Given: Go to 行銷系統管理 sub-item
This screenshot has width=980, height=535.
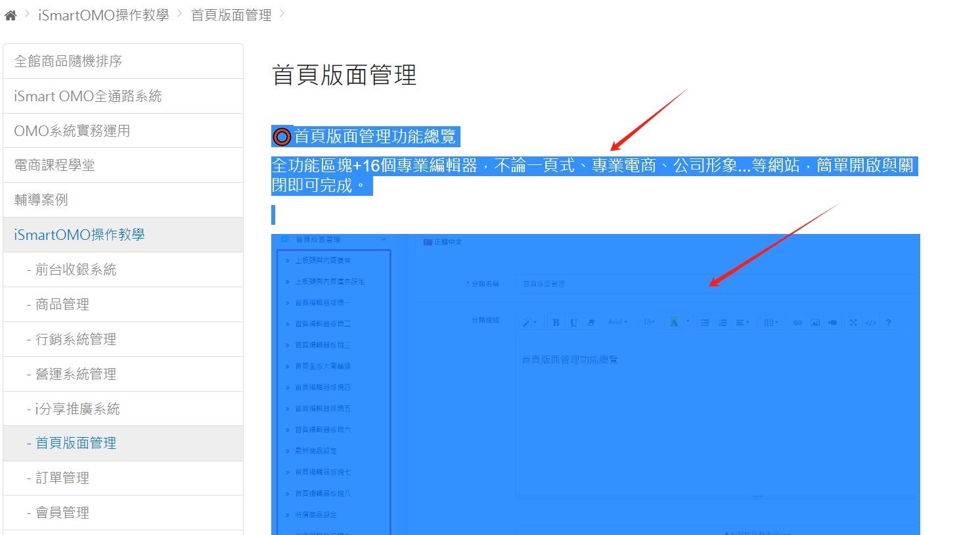Looking at the screenshot, I should pyautogui.click(x=123, y=339).
